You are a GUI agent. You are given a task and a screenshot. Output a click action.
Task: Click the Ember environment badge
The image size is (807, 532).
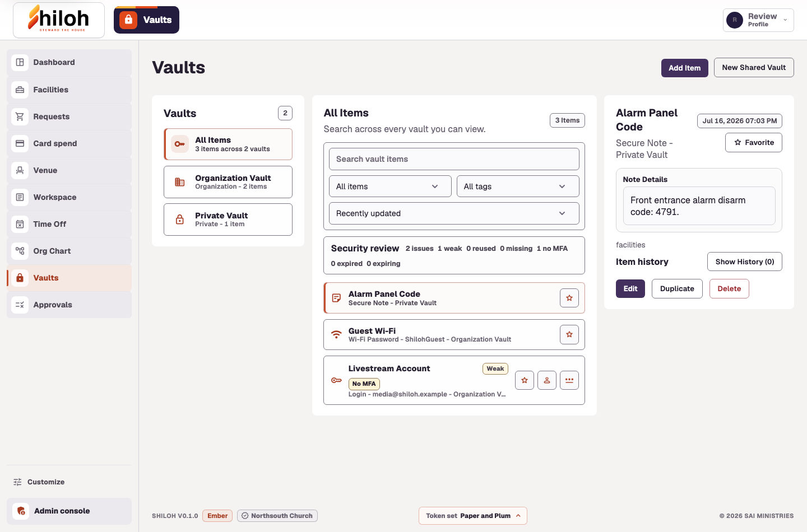217,516
